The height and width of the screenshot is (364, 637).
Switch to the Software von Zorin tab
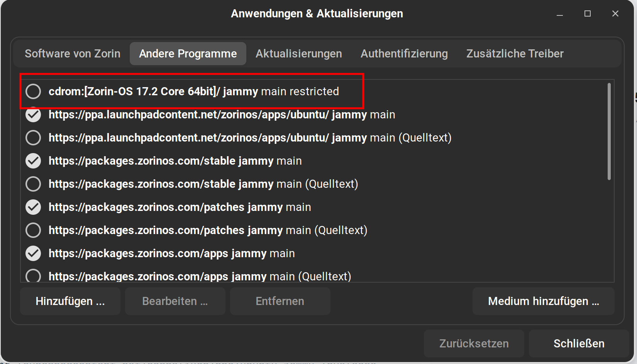pos(73,54)
